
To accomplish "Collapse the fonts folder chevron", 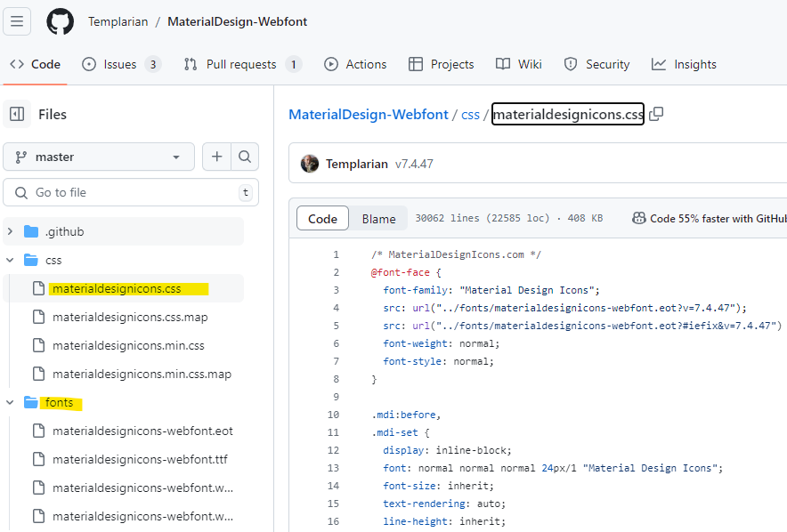I will click(10, 403).
